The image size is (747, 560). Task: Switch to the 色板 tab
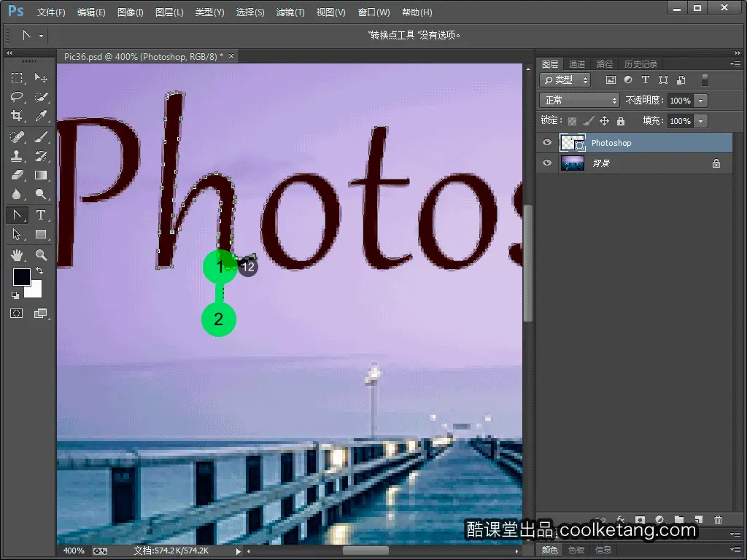[x=576, y=550]
